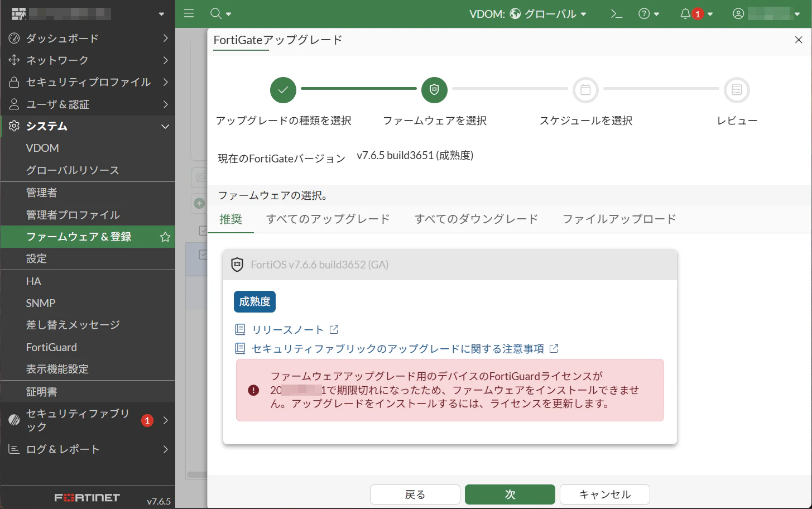Image resolution: width=812 pixels, height=509 pixels.
Task: Click the FortiOS shield icon on firmware card
Action: (x=237, y=265)
